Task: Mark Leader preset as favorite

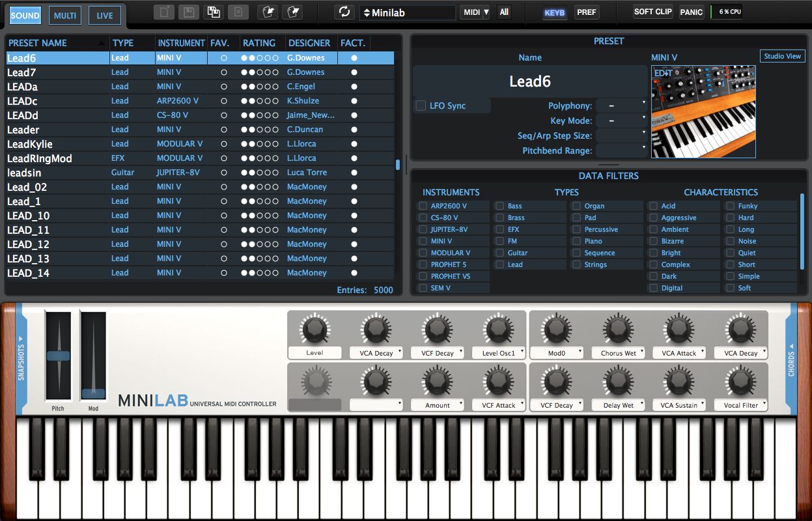Action: (224, 130)
